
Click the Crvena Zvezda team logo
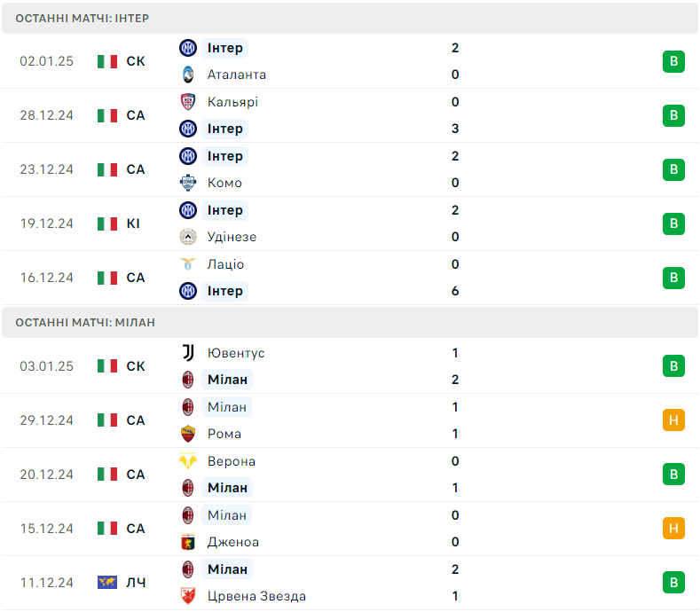tap(187, 596)
